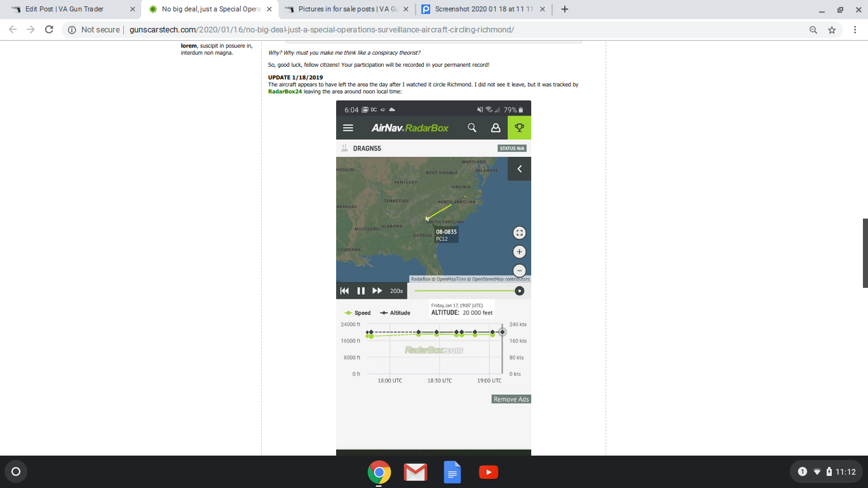This screenshot has width=868, height=488.
Task: Click the ALTITUDE: 20 000 feet readout
Action: (462, 313)
